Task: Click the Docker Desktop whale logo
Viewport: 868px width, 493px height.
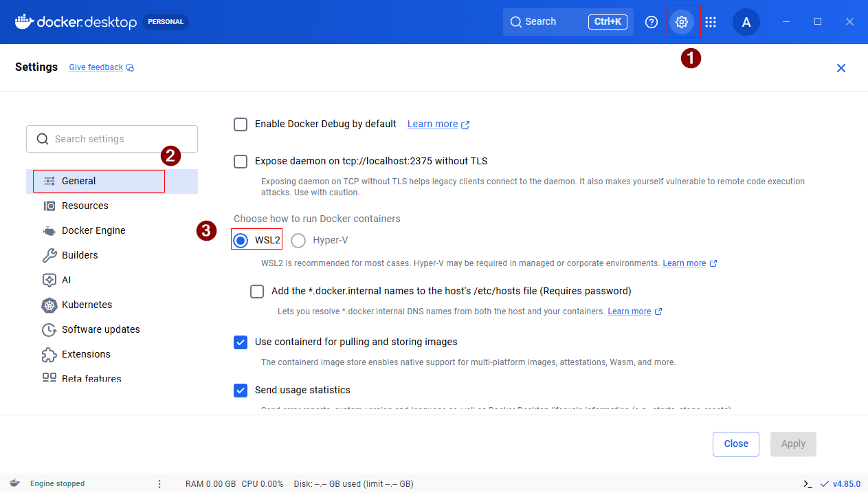Action: point(24,22)
